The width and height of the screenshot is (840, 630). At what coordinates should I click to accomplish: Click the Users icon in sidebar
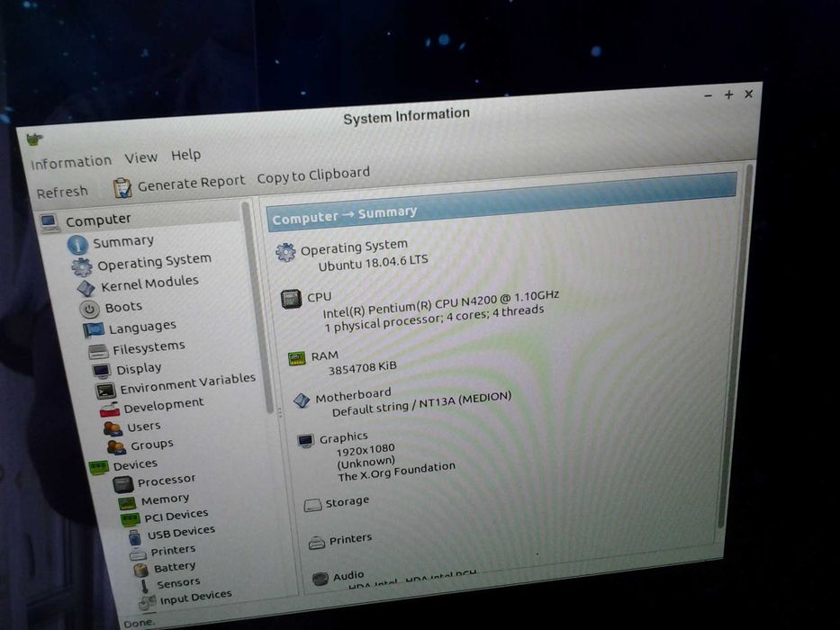pyautogui.click(x=113, y=428)
